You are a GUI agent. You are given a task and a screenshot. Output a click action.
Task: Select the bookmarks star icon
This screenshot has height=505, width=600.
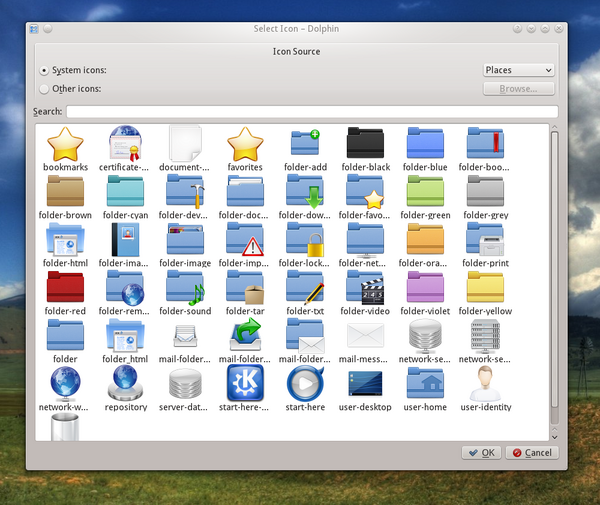(x=65, y=144)
